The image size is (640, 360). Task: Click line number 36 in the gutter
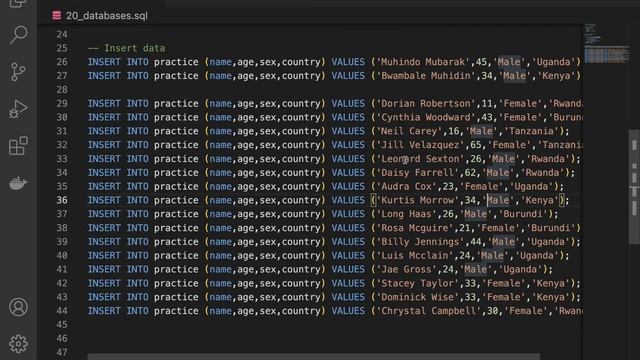click(x=62, y=200)
